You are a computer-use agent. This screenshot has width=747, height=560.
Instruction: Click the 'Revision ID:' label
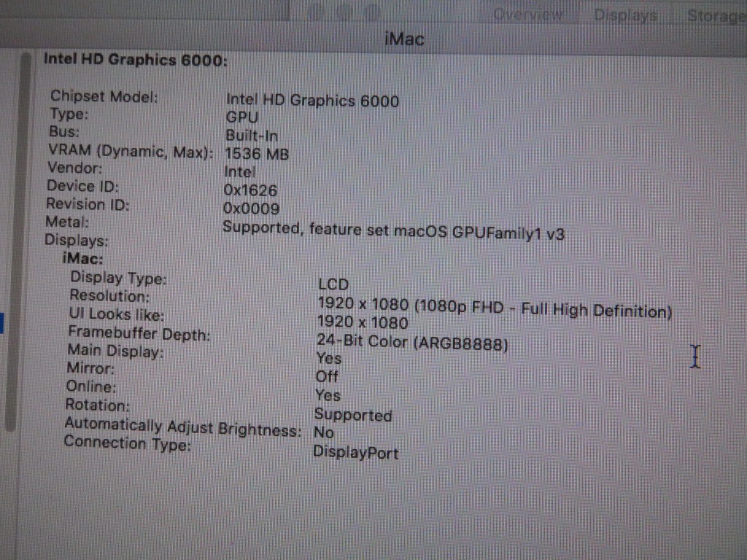(88, 204)
